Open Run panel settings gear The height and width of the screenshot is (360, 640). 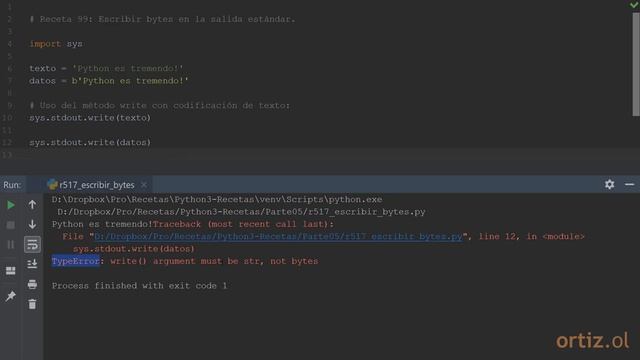point(609,184)
